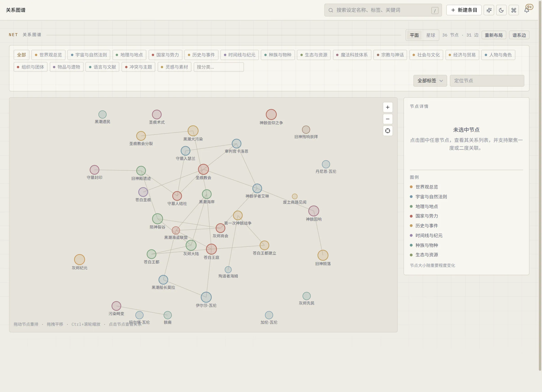The height and width of the screenshot is (392, 542).
Task: Select the 灰烬纪元 node circle
Action: (79, 260)
